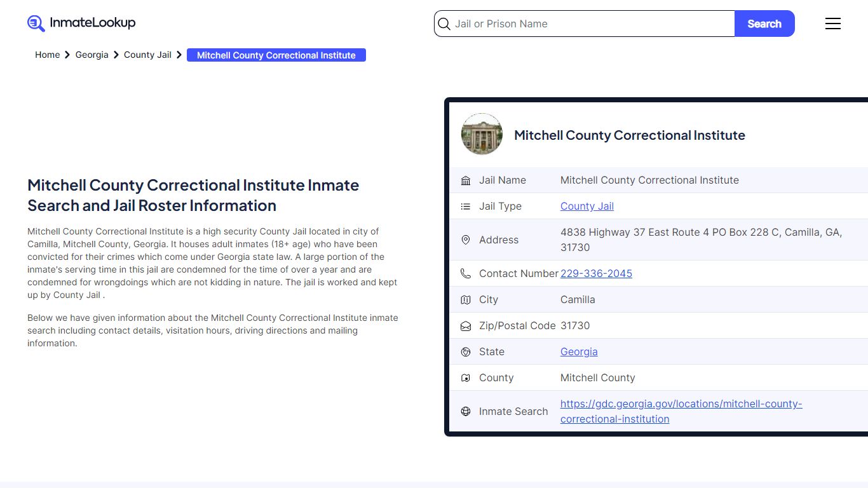Click the Jail Name building icon
The height and width of the screenshot is (488, 868).
[466, 180]
